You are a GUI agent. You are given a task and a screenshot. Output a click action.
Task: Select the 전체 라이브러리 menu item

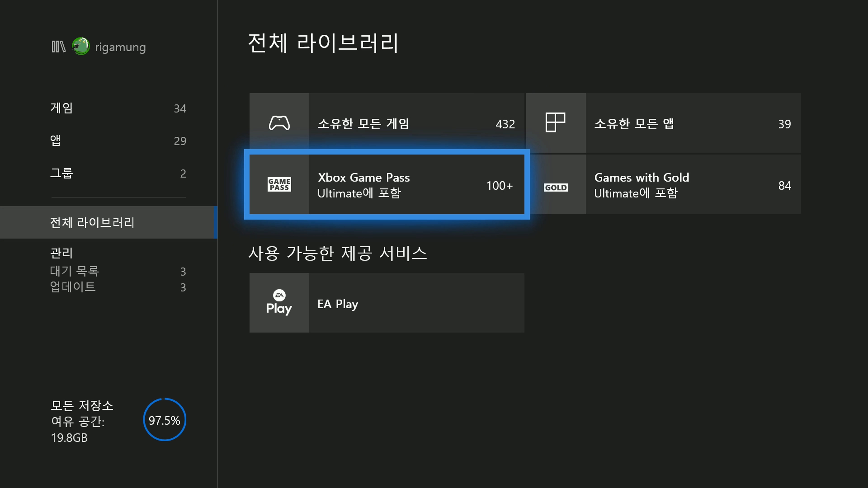coord(108,222)
